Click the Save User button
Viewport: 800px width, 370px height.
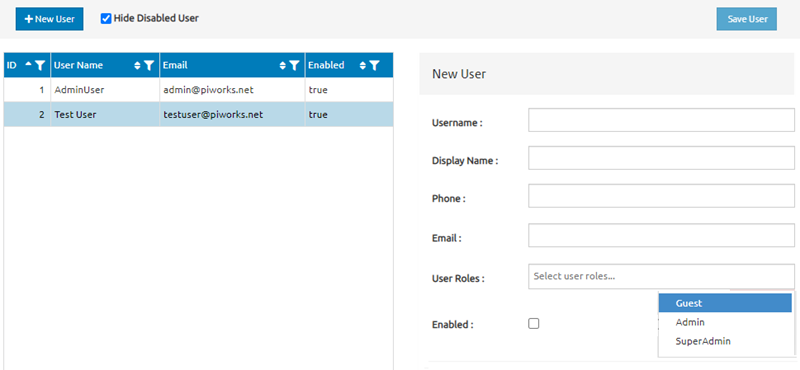pyautogui.click(x=747, y=19)
